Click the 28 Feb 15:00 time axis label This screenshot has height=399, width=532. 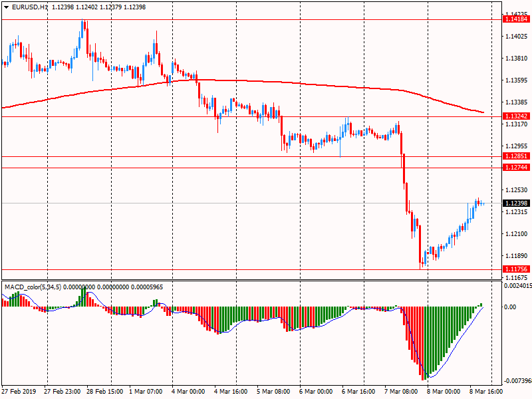coord(105,392)
